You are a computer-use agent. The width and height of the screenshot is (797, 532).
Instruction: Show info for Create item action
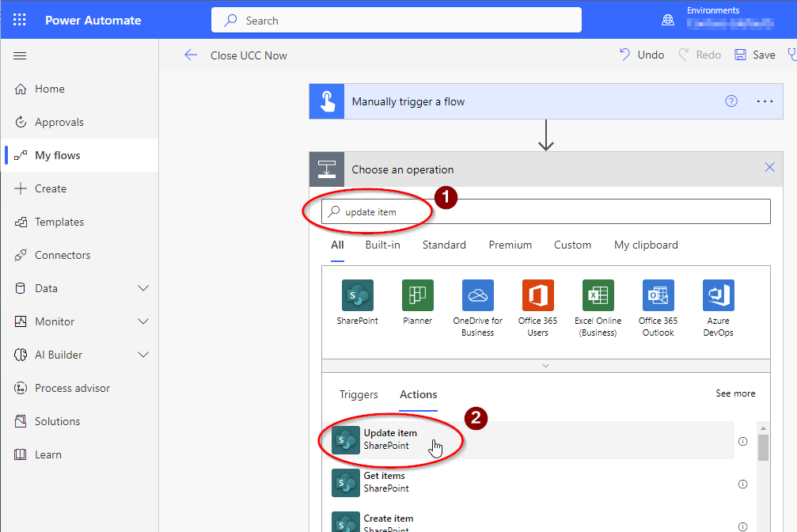coord(742,526)
